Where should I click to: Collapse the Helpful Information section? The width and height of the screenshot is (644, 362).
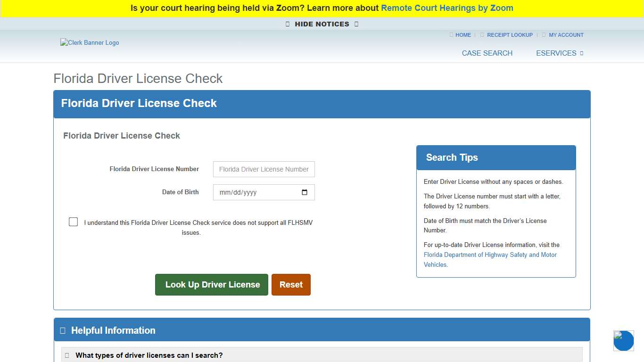click(113, 330)
